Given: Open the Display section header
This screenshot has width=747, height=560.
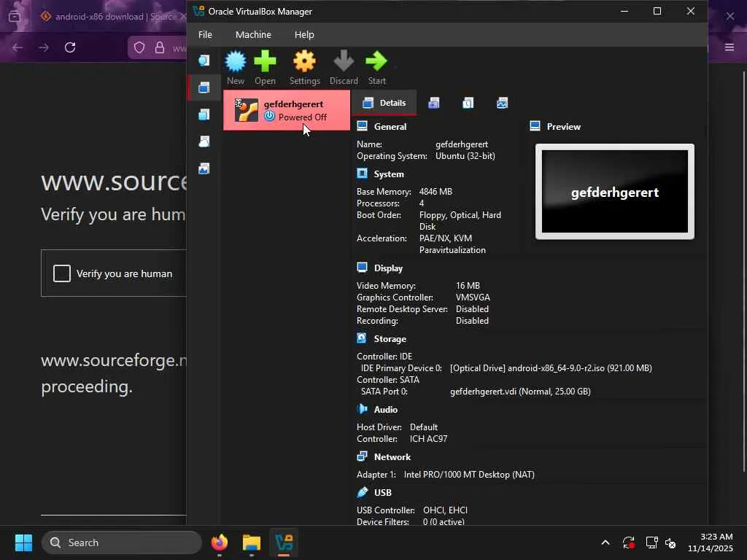Looking at the screenshot, I should (388, 268).
